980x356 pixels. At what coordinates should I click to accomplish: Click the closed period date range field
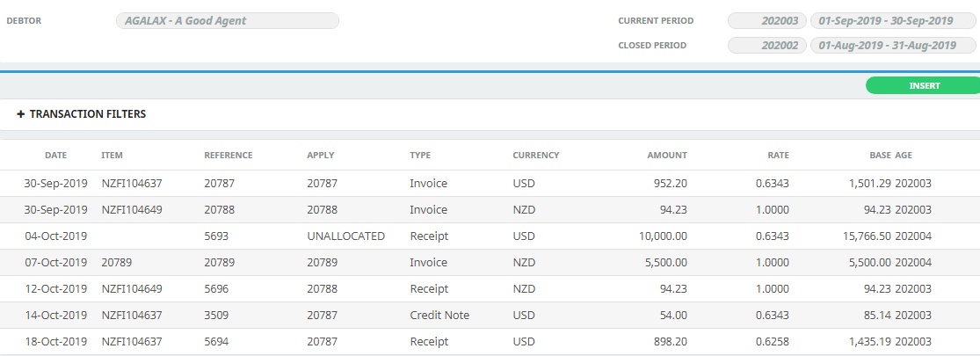tap(893, 45)
